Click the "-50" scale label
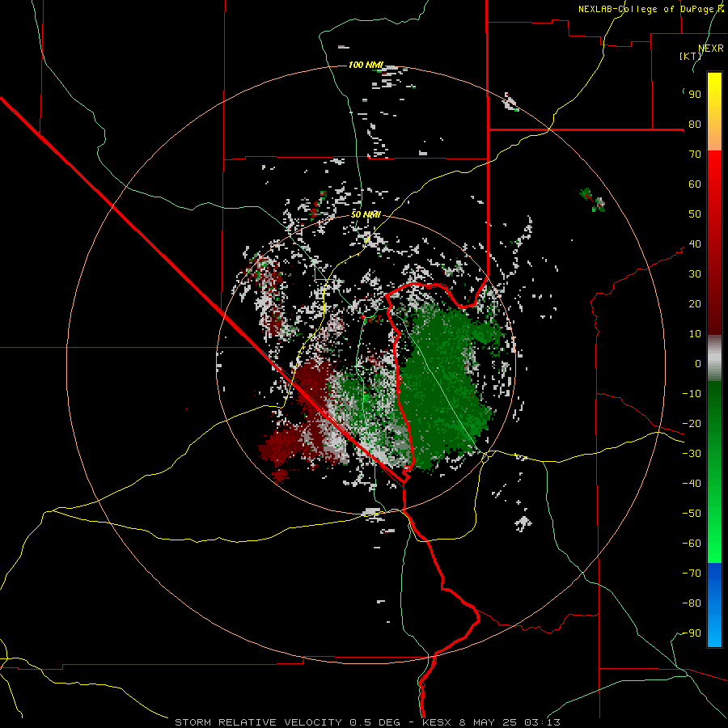The width and height of the screenshot is (728, 728). coord(692,514)
